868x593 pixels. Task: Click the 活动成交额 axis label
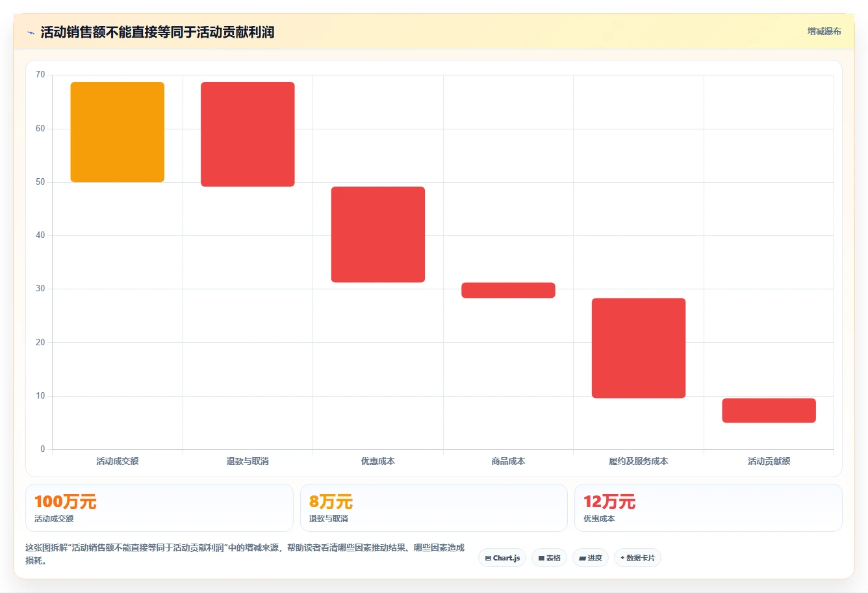118,461
